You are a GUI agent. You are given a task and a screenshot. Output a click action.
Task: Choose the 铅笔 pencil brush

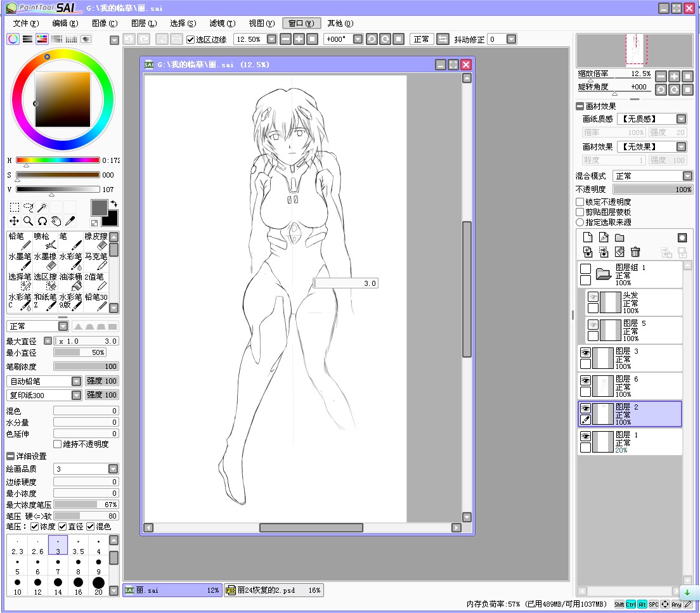pyautogui.click(x=20, y=241)
